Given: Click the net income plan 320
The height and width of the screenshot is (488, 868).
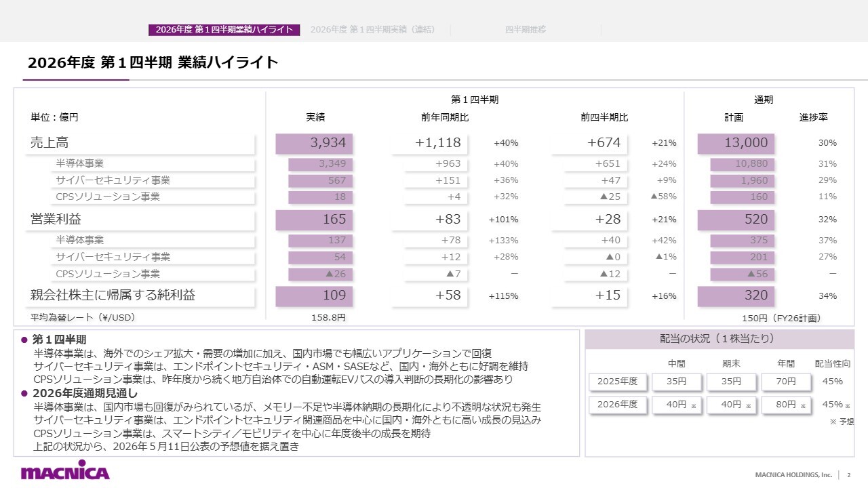Looking at the screenshot, I should [x=736, y=296].
